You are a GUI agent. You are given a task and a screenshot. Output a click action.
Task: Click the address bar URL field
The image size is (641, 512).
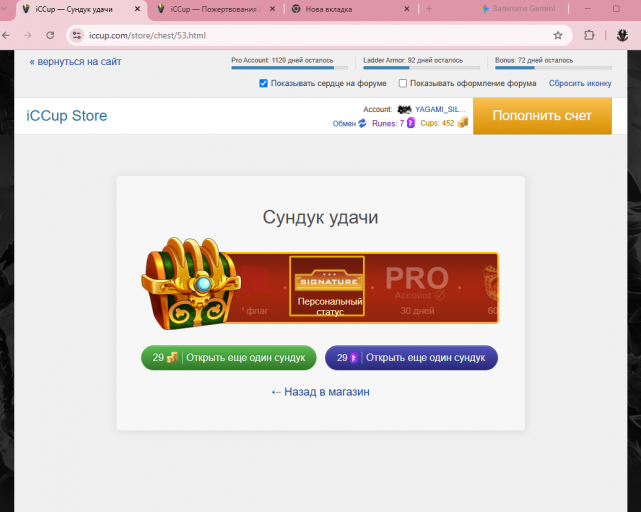[319, 36]
